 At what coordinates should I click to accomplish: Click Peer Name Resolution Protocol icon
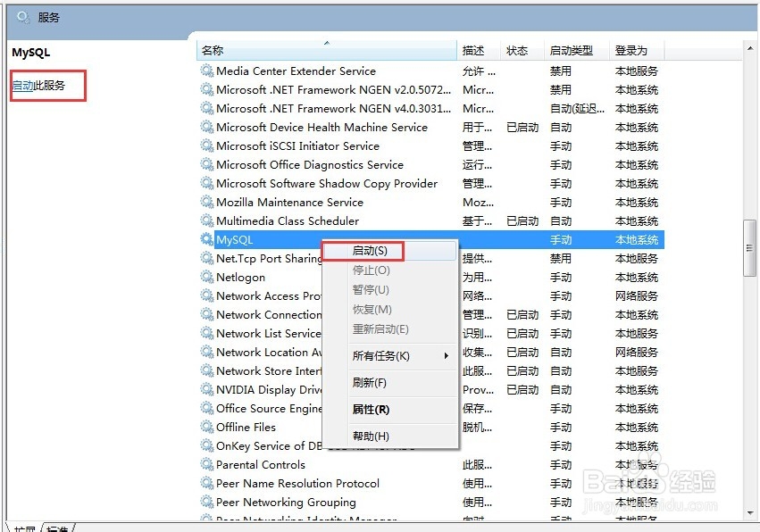[207, 483]
